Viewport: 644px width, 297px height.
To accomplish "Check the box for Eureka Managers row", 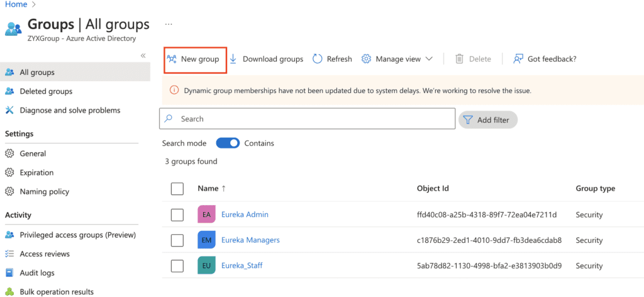I will click(177, 240).
